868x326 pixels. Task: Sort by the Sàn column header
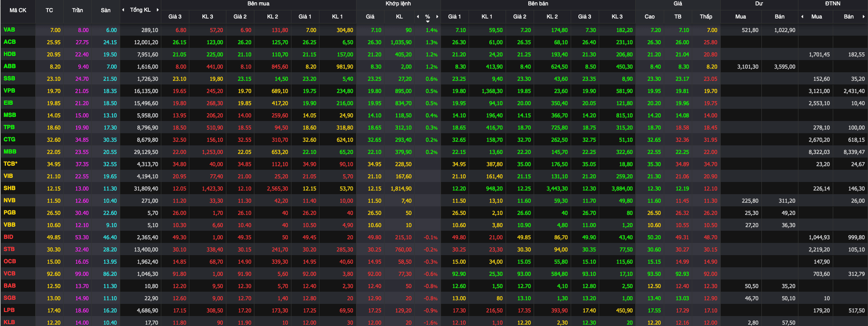click(105, 10)
